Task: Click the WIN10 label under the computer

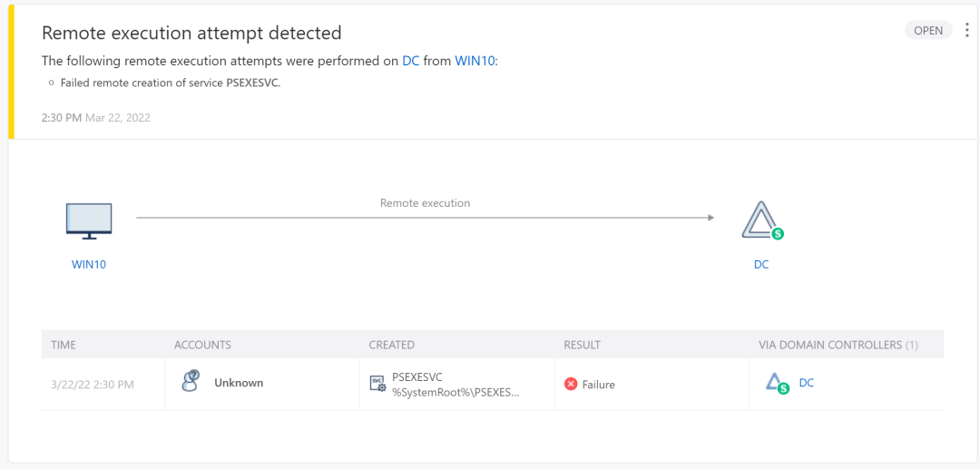Action: (89, 265)
